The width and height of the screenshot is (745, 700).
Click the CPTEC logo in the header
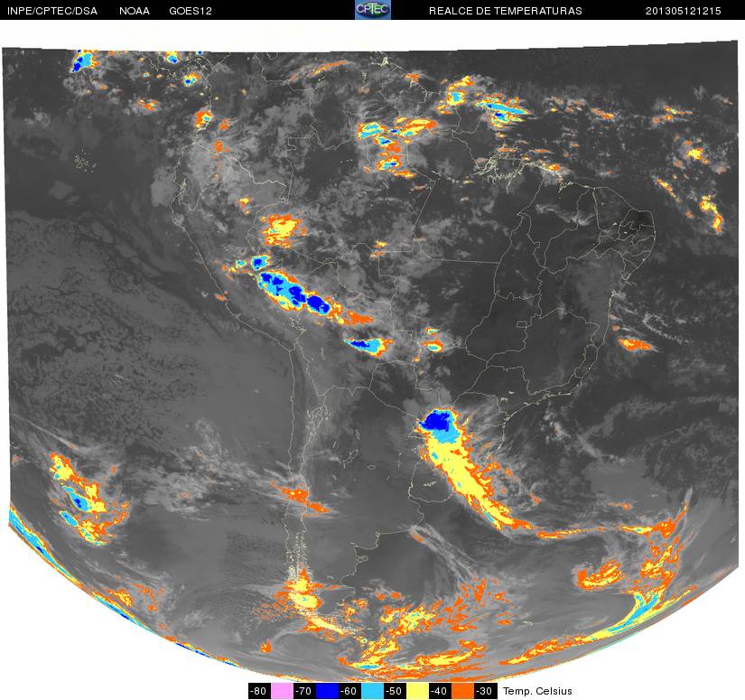[x=373, y=10]
